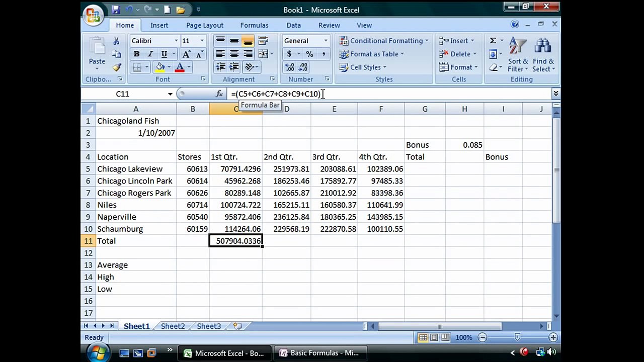The image size is (644, 362).
Task: Open the Fill down-arrow icon
Action: click(493, 54)
